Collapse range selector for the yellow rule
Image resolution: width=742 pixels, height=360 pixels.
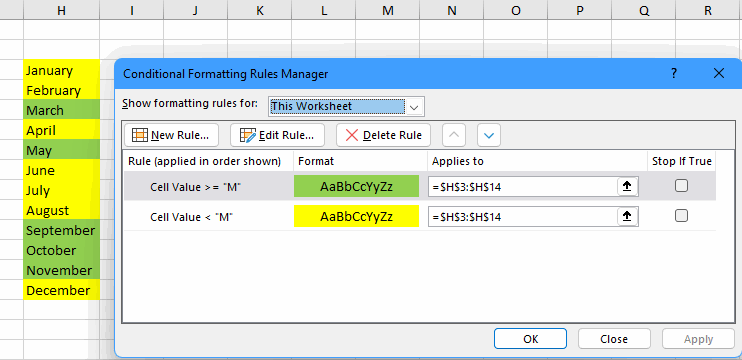pos(627,217)
